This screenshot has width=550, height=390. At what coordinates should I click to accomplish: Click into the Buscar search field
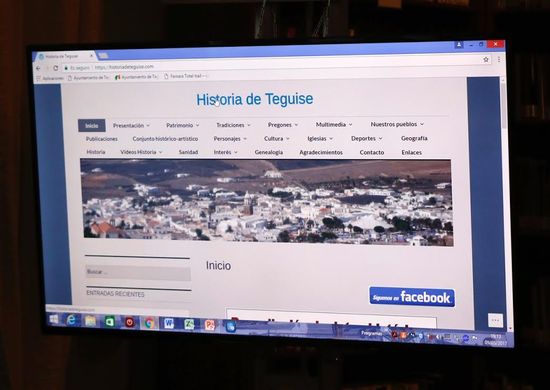pos(138,273)
